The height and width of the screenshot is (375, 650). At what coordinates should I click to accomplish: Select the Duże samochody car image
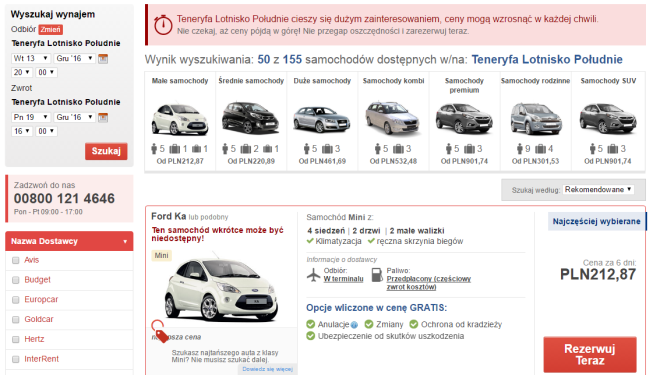[322, 119]
